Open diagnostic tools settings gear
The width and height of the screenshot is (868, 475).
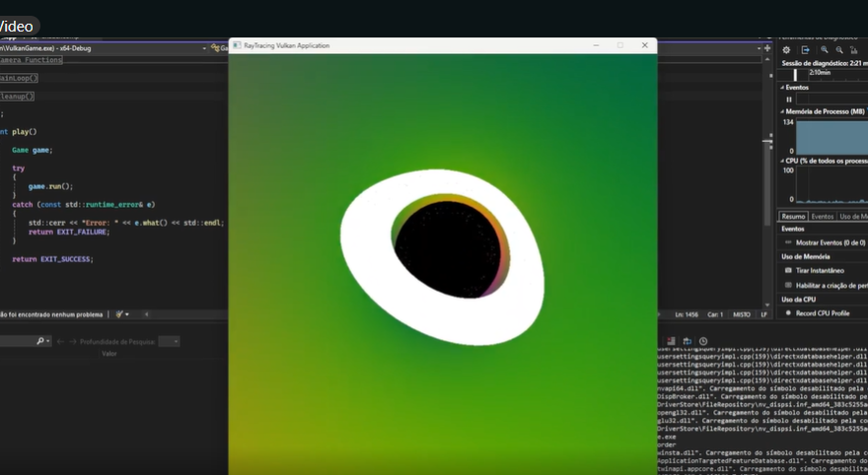click(786, 50)
